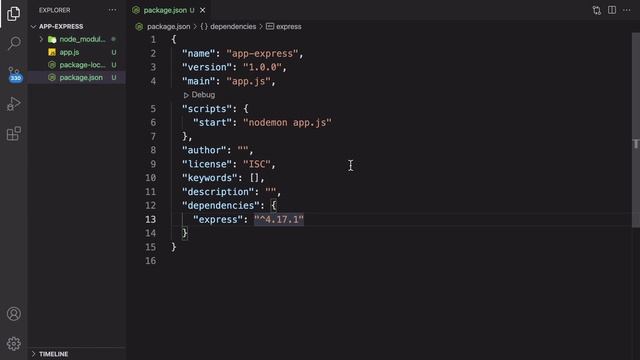Open the Manage gear icon

pyautogui.click(x=13, y=343)
